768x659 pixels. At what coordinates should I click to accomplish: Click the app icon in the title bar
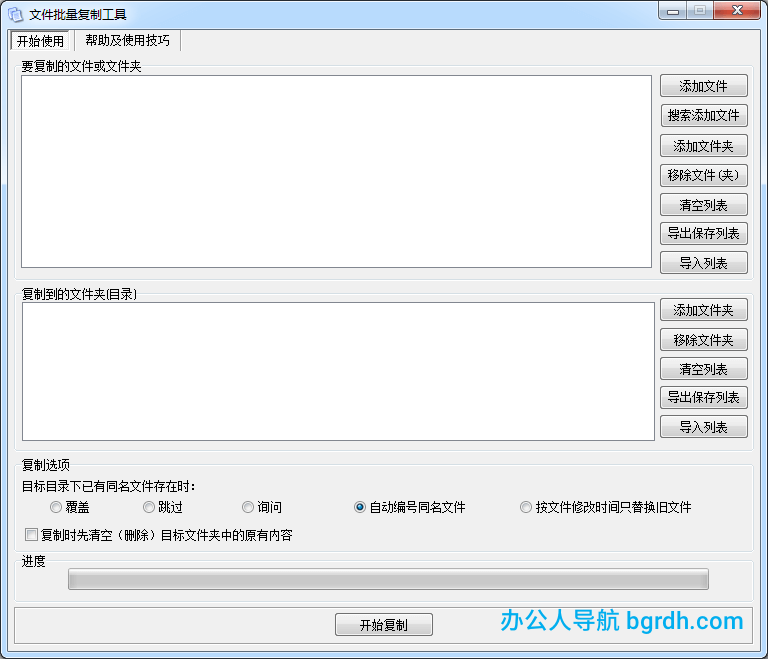(16, 15)
